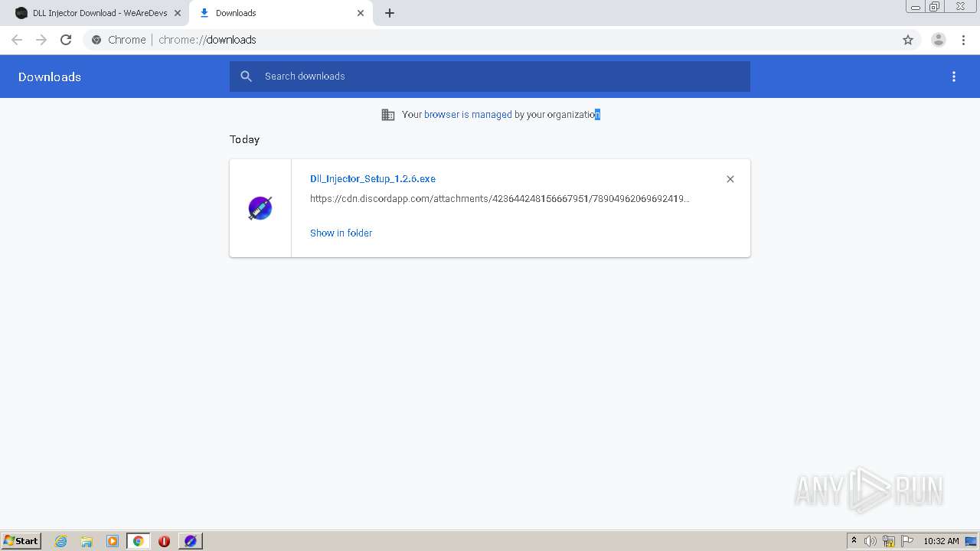Image resolution: width=980 pixels, height=551 pixels.
Task: Click the Dll Injector taskbar icon
Action: click(x=191, y=541)
